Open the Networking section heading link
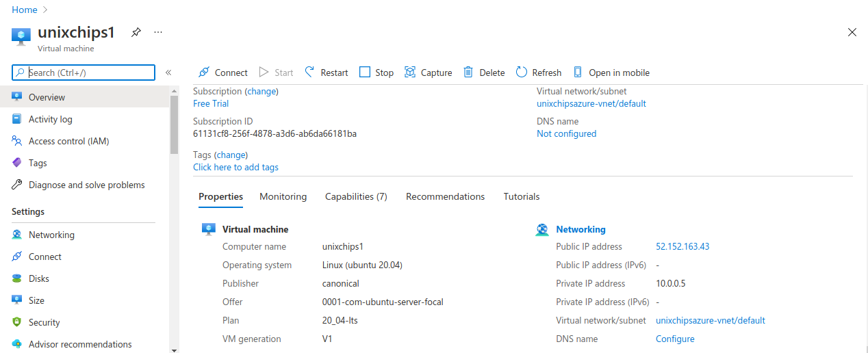The width and height of the screenshot is (868, 353). [x=580, y=229]
